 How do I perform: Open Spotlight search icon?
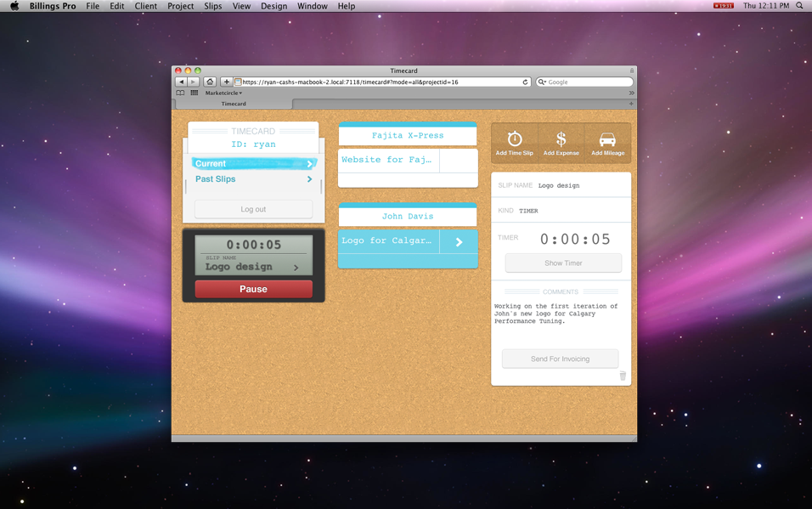coord(799,6)
